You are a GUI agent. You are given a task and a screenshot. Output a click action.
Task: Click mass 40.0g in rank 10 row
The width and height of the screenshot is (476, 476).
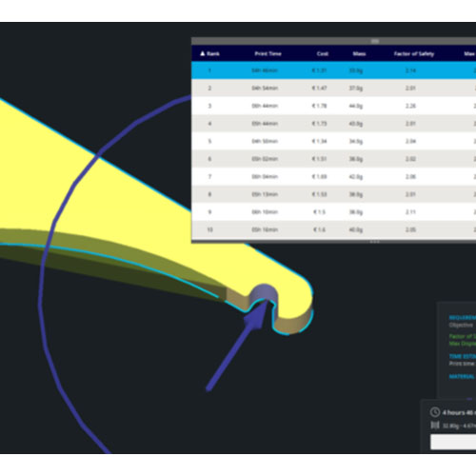coord(356,229)
